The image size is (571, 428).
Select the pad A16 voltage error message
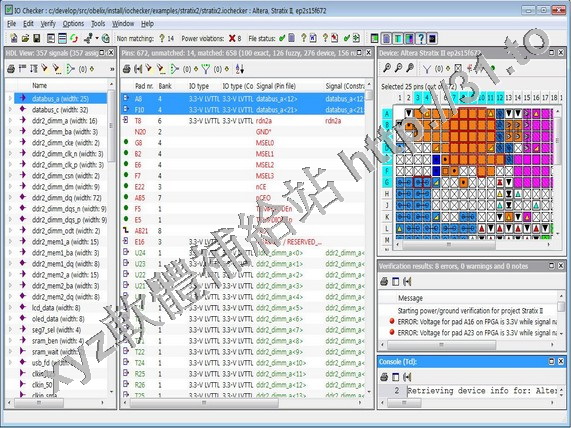tap(473, 322)
